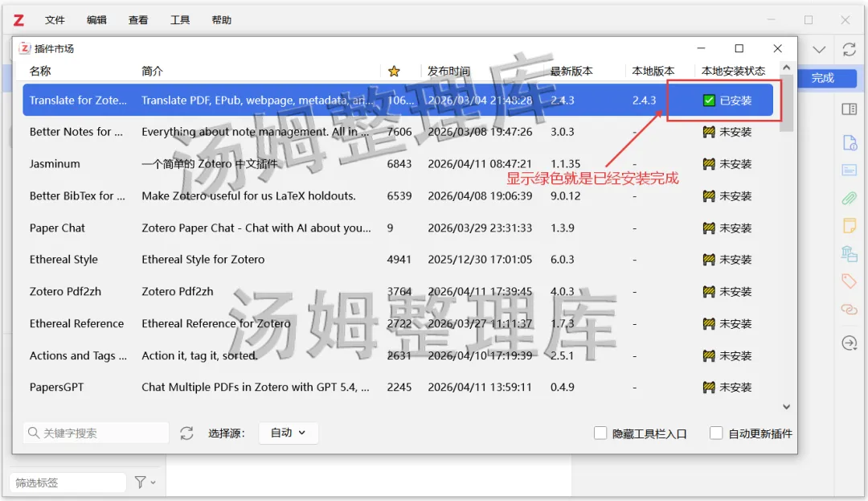Viewport: 868px width, 501px height.
Task: Refresh the plugin list with reload icon
Action: 186,433
